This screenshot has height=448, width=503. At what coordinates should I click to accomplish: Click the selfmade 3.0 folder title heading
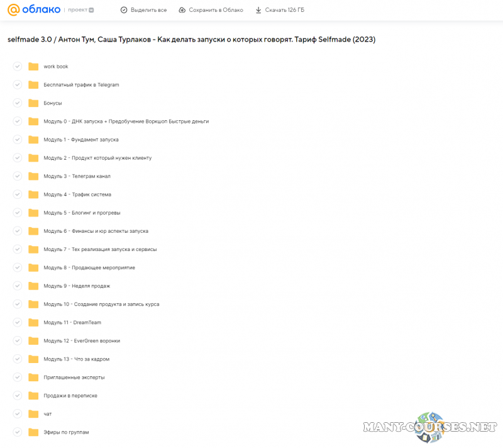click(x=192, y=40)
